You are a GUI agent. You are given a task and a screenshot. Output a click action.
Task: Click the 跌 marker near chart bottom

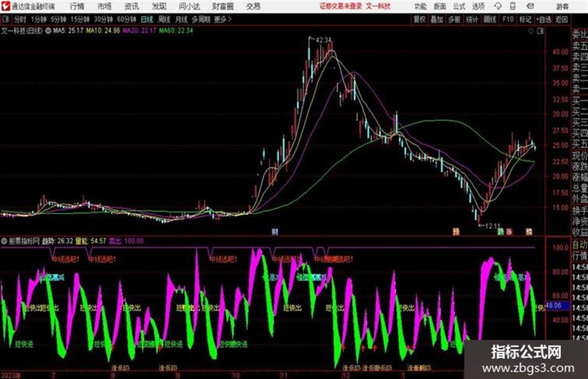click(x=501, y=232)
